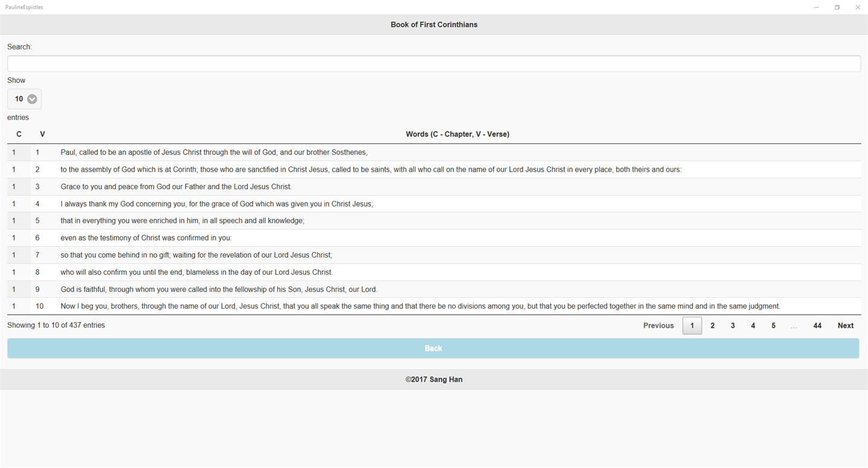The height and width of the screenshot is (468, 868).
Task: Select verse 'God is faithful, through whom'
Action: pyautogui.click(x=219, y=289)
